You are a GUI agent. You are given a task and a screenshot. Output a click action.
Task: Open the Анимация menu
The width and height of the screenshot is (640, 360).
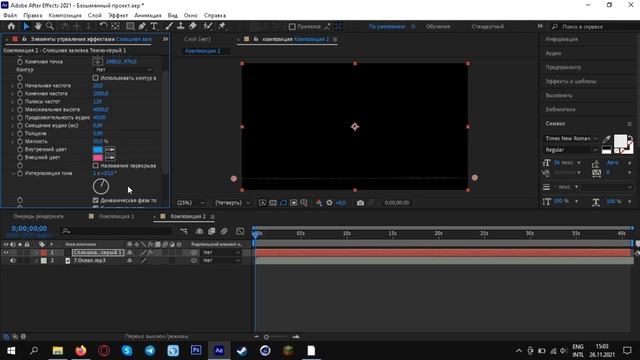(x=148, y=15)
